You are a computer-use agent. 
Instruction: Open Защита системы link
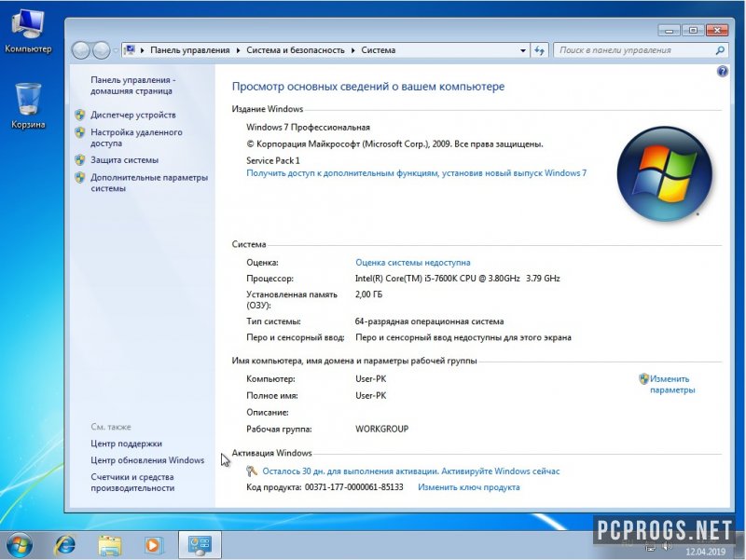125,160
